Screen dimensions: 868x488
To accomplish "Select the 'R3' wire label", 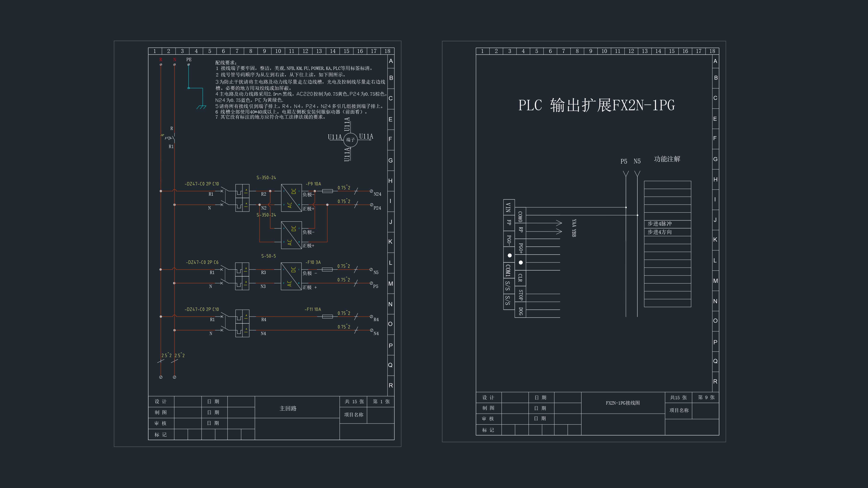I will pyautogui.click(x=264, y=273).
